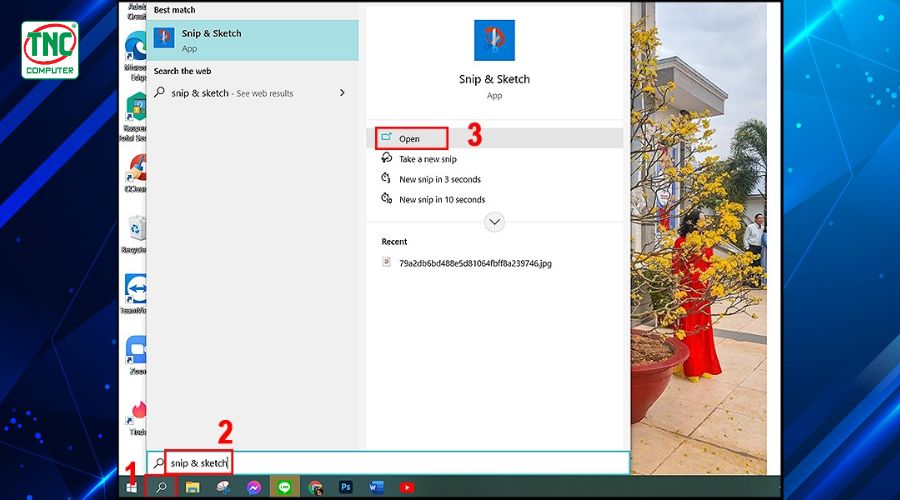Expand more actions with the down chevron

tap(494, 222)
